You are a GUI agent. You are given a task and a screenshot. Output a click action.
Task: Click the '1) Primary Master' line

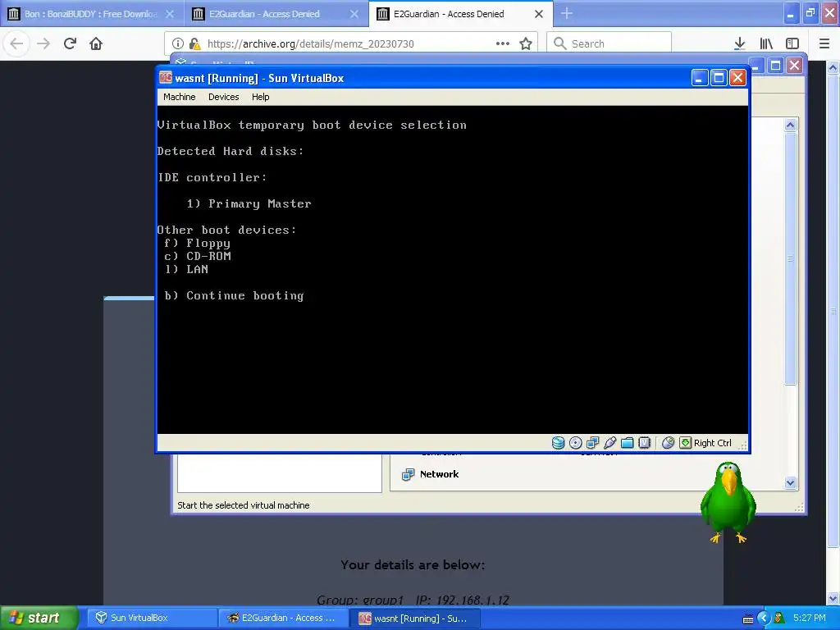click(x=249, y=203)
